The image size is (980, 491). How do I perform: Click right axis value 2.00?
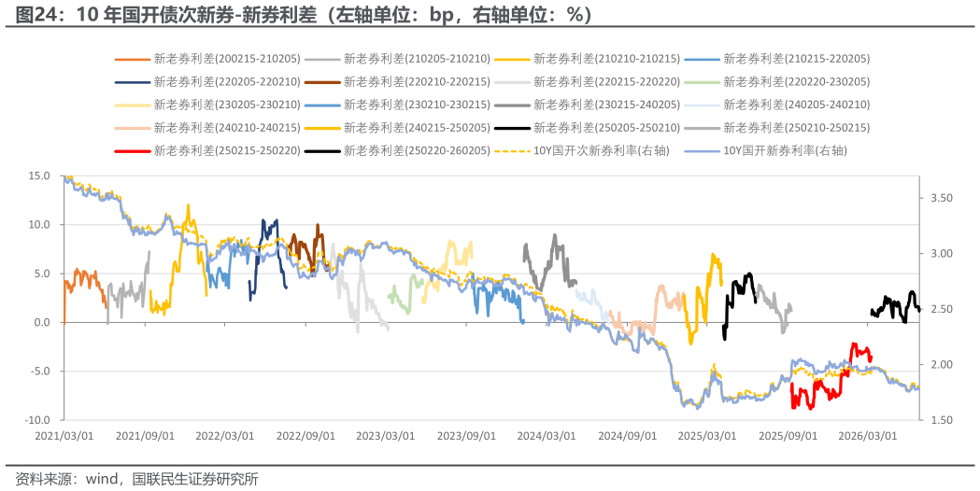[x=941, y=365]
